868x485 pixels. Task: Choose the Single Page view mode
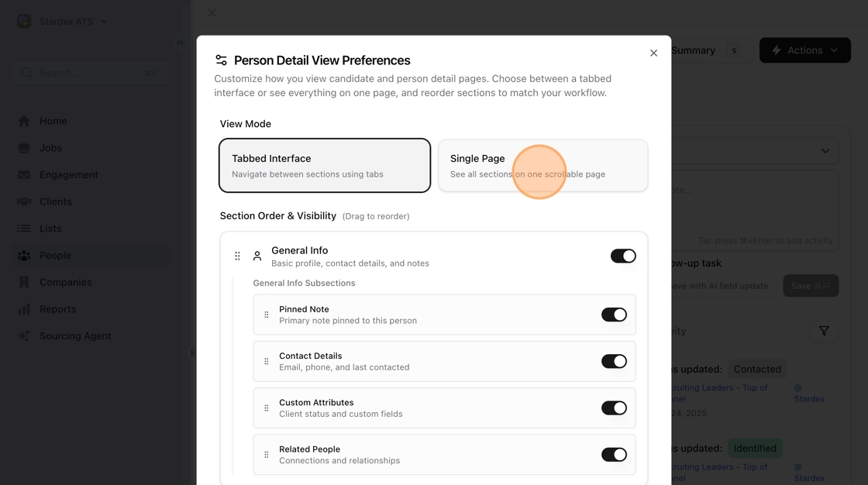click(542, 165)
